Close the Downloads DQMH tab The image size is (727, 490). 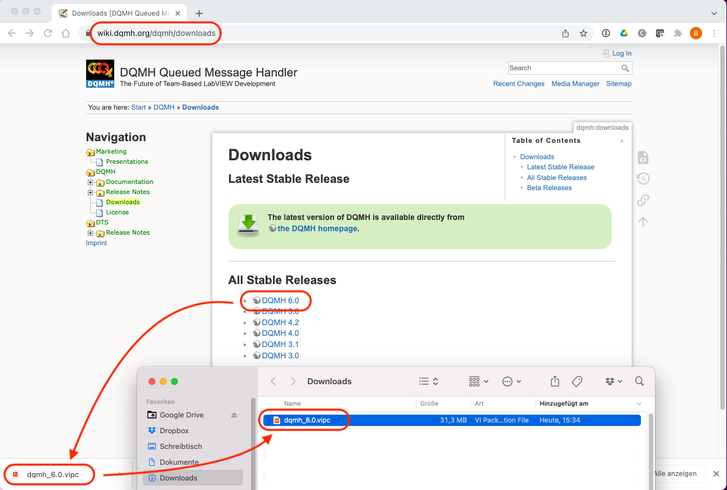[178, 13]
